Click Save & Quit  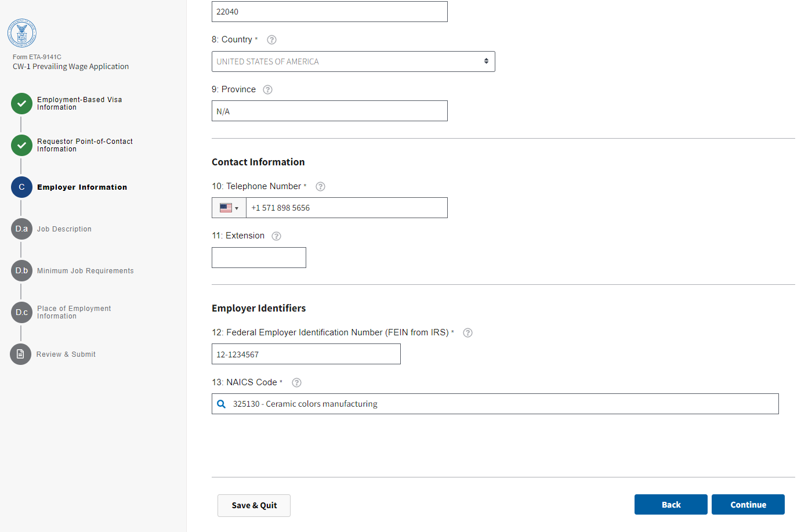[254, 505]
